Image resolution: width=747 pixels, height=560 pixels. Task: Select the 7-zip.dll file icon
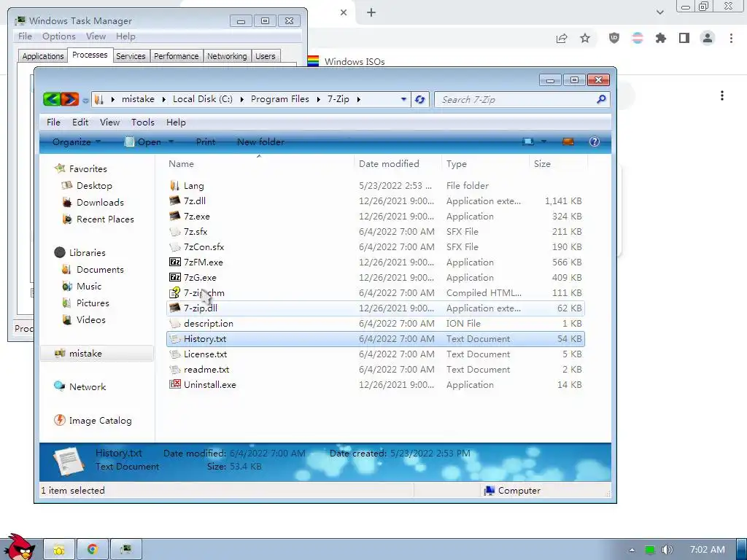(175, 308)
